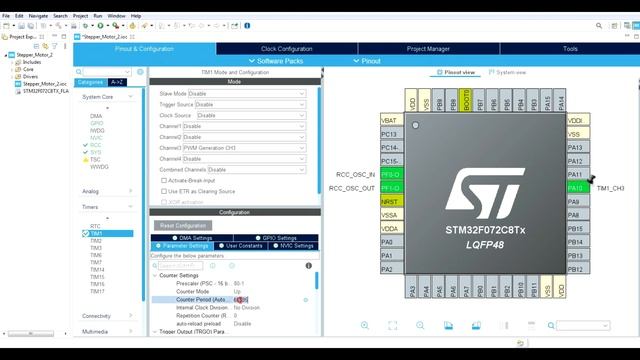
Task: Switch to the Project Manager tab
Action: 428,49
